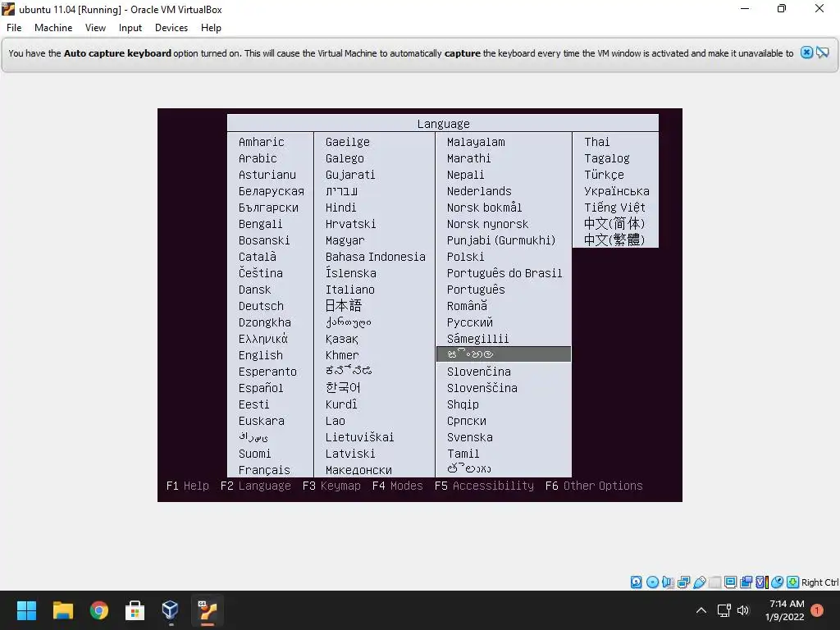The height and width of the screenshot is (630, 840).
Task: Select Svenska from the language list
Action: [469, 437]
